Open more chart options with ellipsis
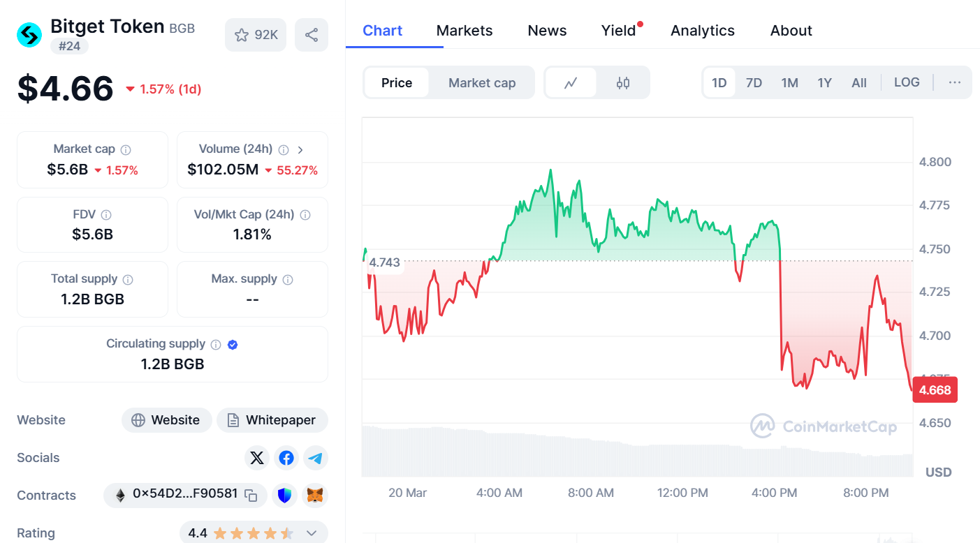The width and height of the screenshot is (980, 543). point(954,82)
